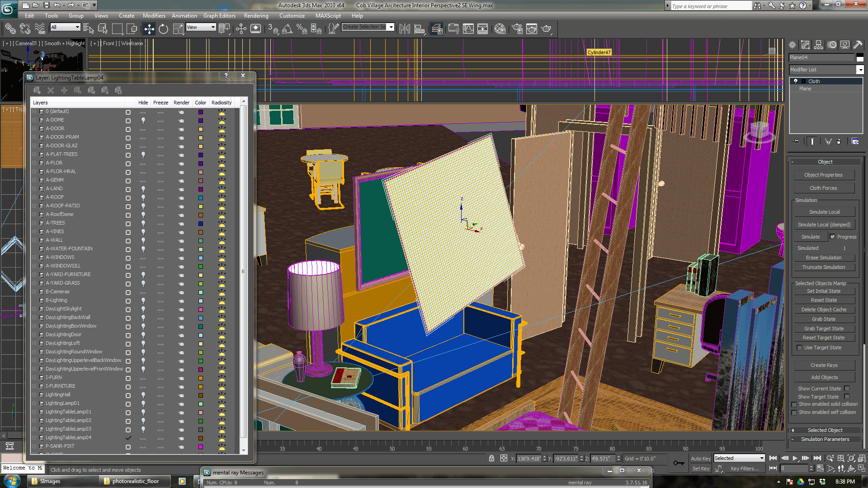The width and height of the screenshot is (868, 488).
Task: Click the Set Keys large key icon
Action: click(679, 463)
